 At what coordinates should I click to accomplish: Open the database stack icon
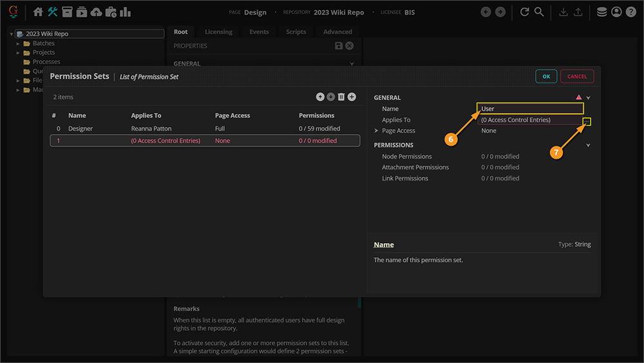pos(601,12)
